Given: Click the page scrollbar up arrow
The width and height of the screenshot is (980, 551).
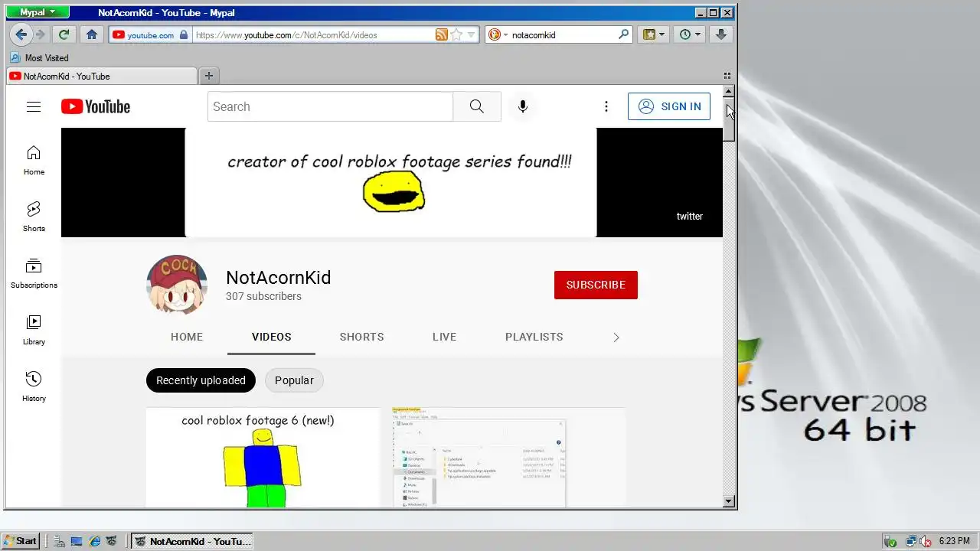Looking at the screenshot, I should [729, 91].
